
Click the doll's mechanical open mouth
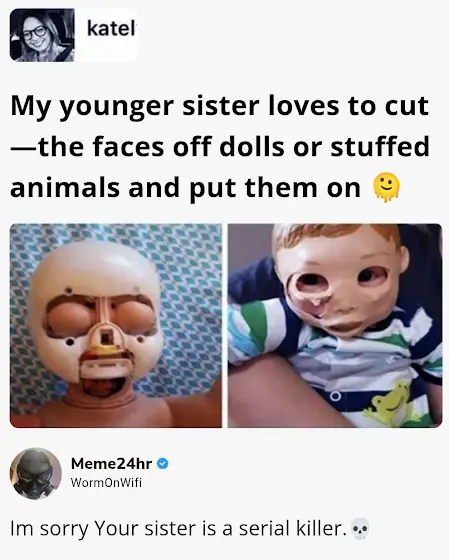click(x=101, y=379)
